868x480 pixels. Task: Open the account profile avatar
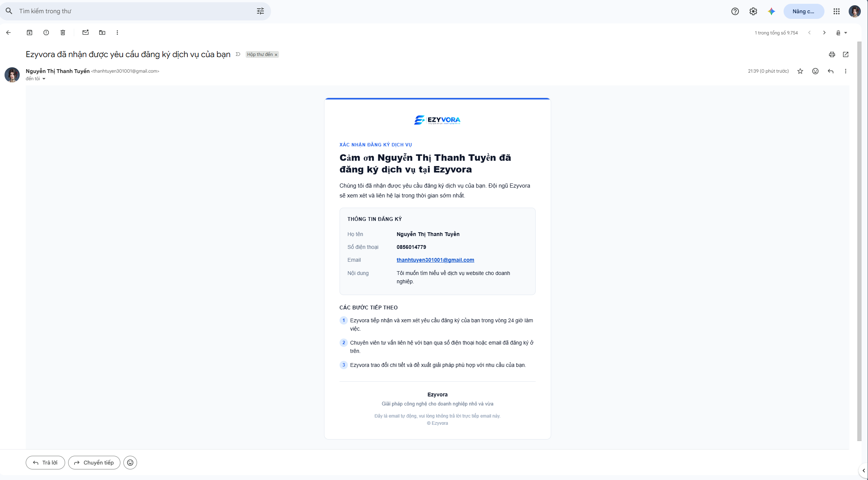tap(855, 11)
